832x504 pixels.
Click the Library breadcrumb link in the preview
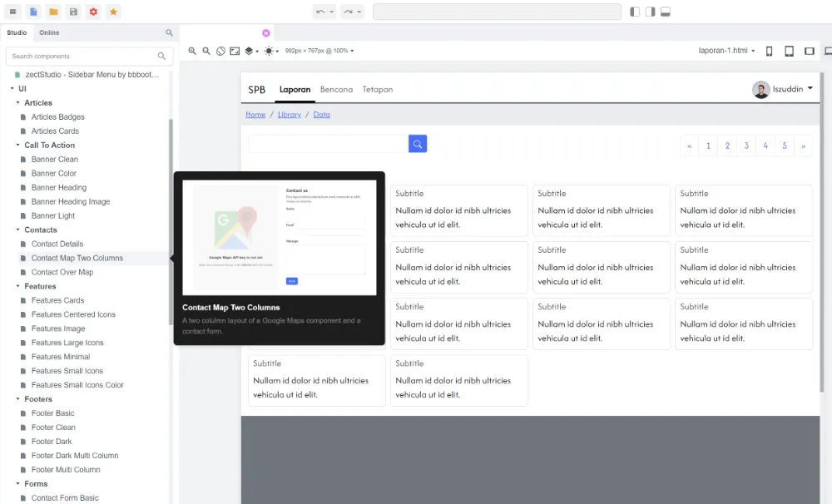[289, 114]
